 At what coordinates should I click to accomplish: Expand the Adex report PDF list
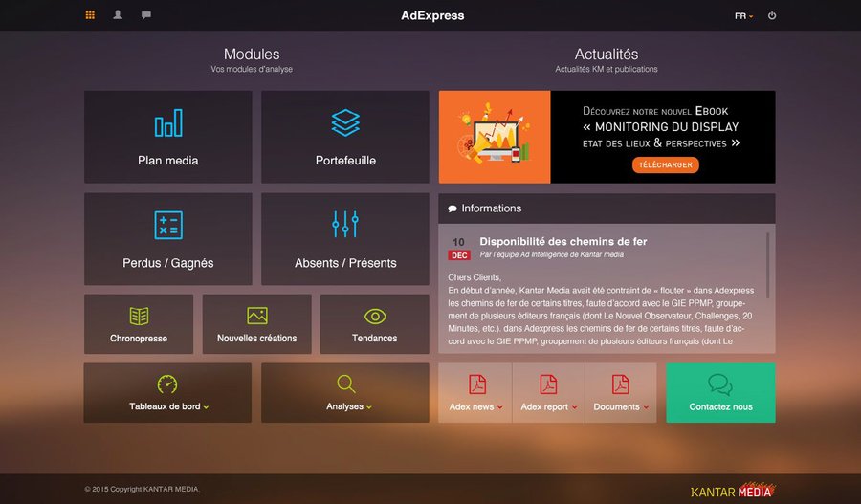548,393
